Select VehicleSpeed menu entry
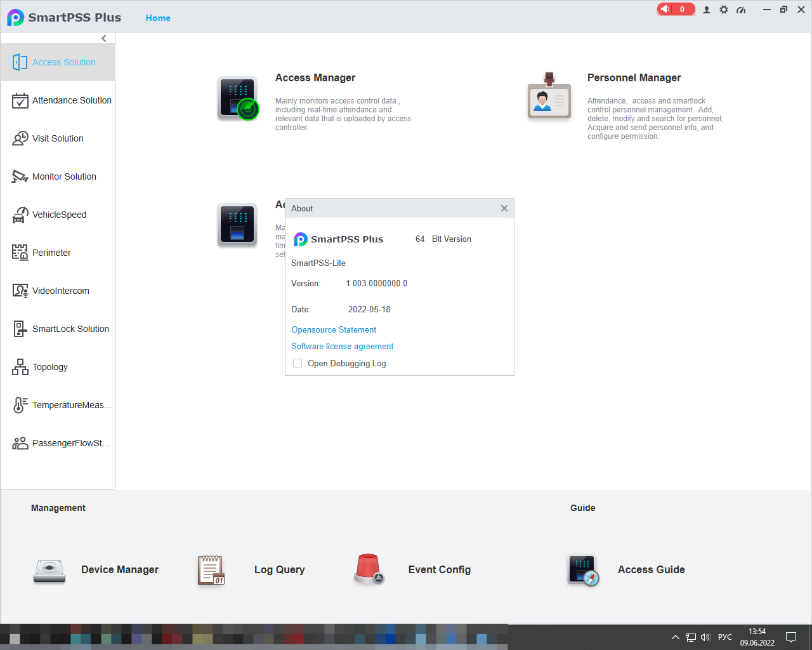This screenshot has height=650, width=812. click(58, 215)
